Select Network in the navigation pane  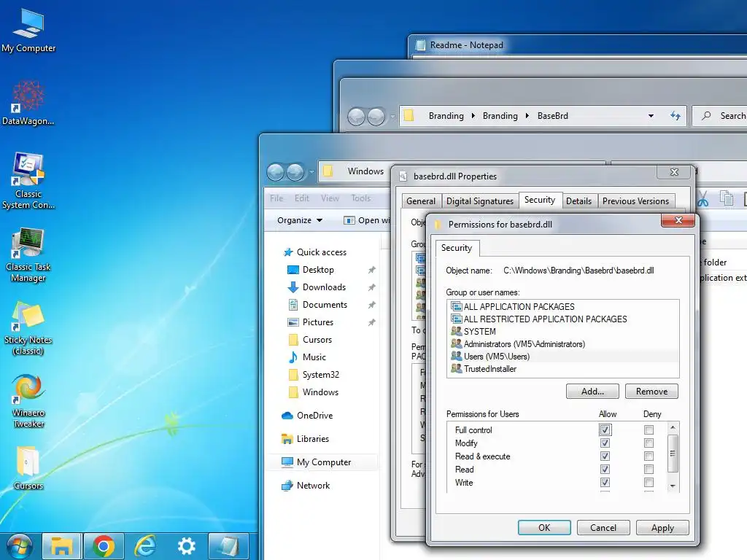pyautogui.click(x=306, y=485)
